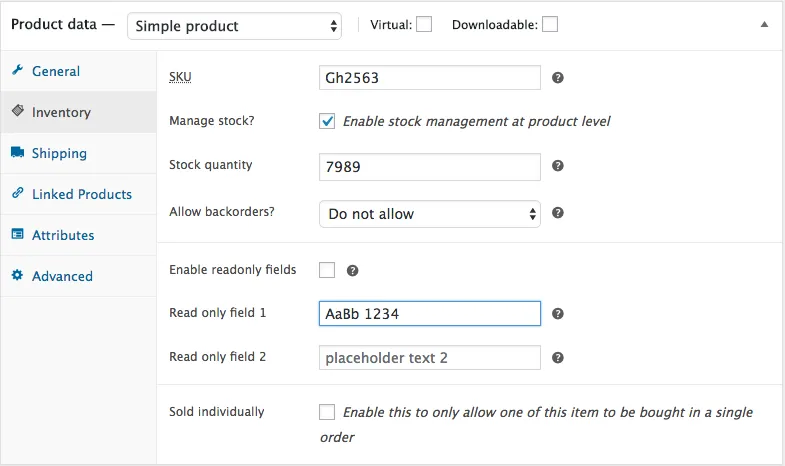
Task: Open the Advanced tab
Action: pos(61,276)
